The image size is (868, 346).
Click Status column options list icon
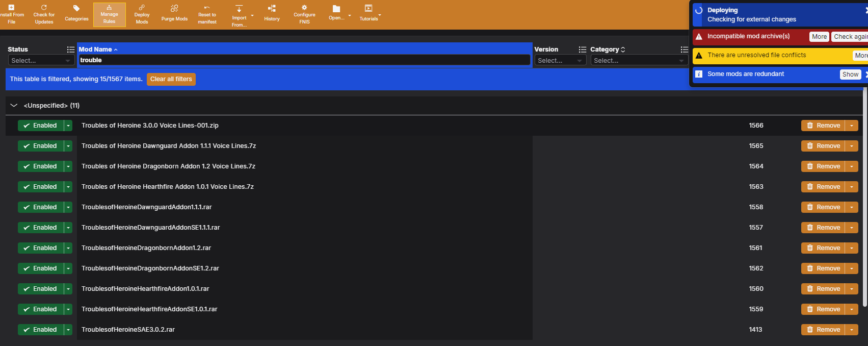pos(71,50)
